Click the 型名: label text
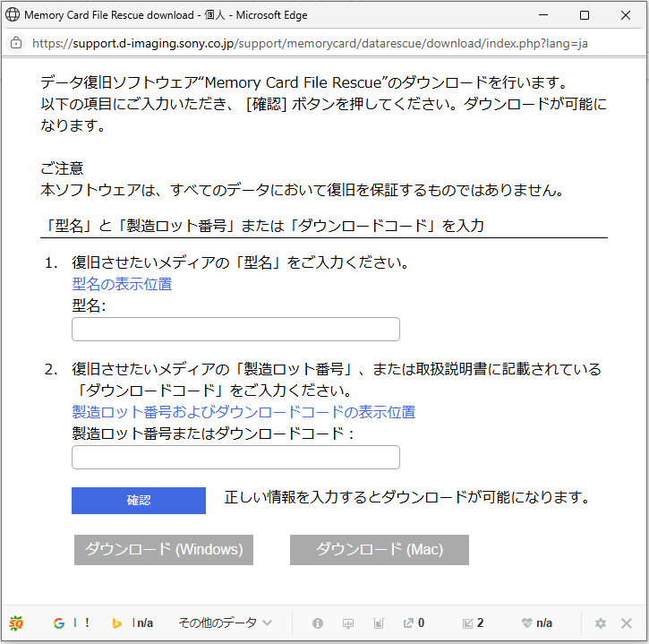 click(x=89, y=306)
